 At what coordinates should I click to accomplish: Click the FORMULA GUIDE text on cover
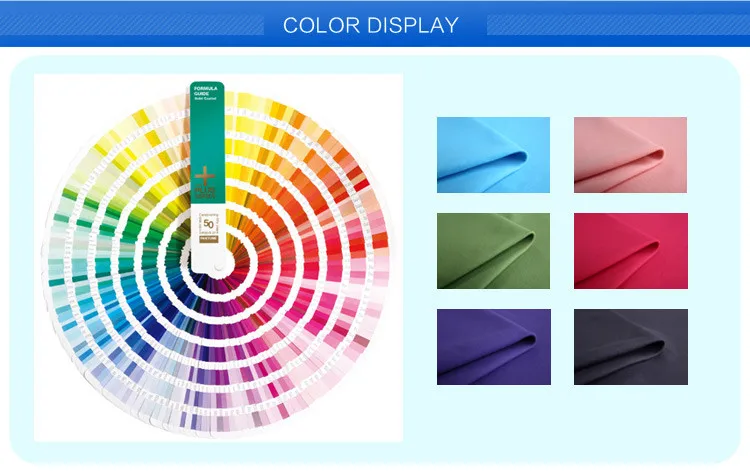coord(205,91)
